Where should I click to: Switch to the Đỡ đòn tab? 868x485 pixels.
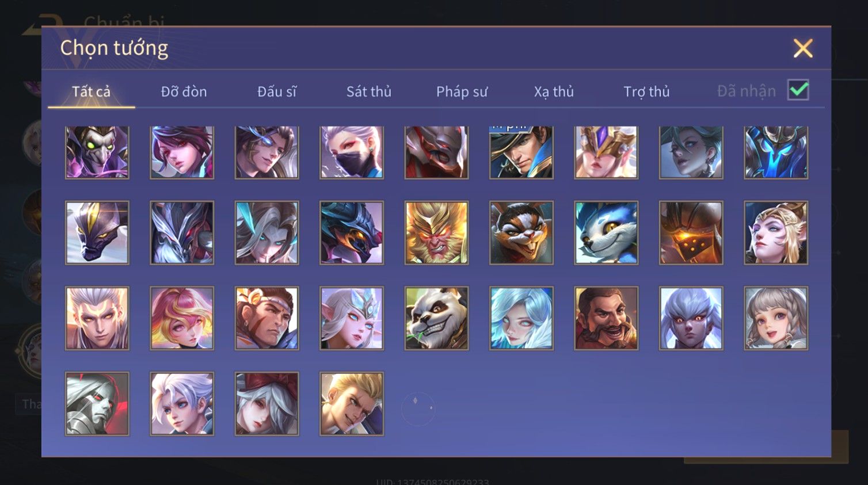click(x=184, y=91)
